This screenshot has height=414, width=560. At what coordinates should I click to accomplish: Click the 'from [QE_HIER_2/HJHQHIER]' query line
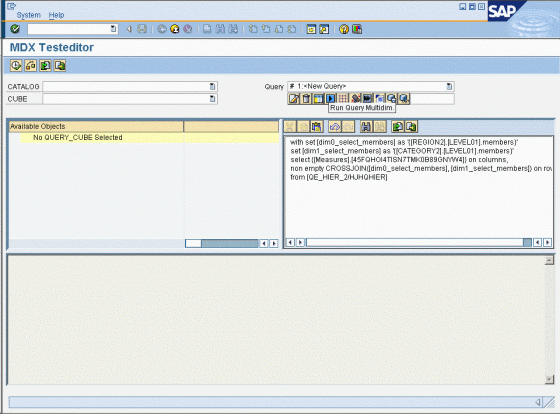[339, 177]
